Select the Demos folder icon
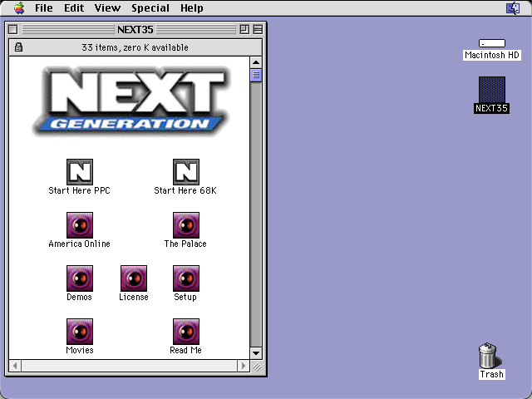This screenshot has width=532, height=399. click(x=80, y=278)
